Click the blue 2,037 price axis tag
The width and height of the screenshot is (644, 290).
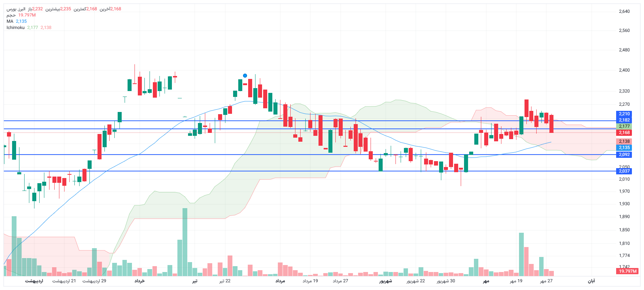tap(624, 171)
